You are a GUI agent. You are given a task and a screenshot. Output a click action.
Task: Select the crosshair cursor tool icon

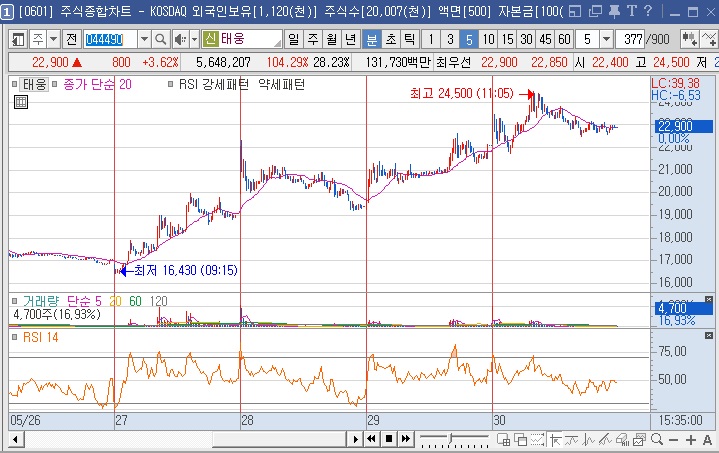point(555,440)
